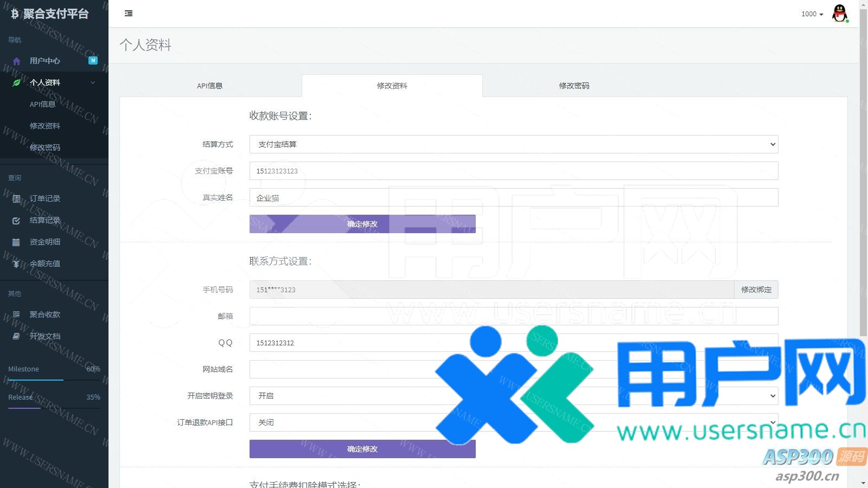Click the home icon beside 用户中心

[16, 61]
